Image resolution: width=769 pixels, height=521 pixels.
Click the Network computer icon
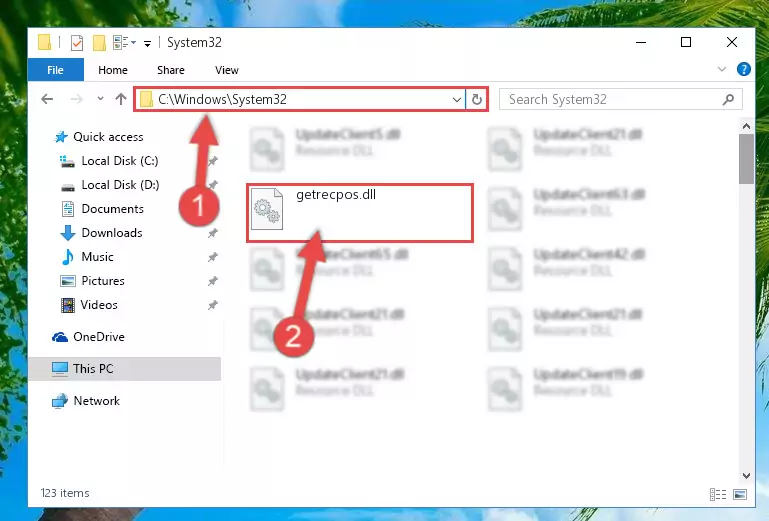[60, 401]
